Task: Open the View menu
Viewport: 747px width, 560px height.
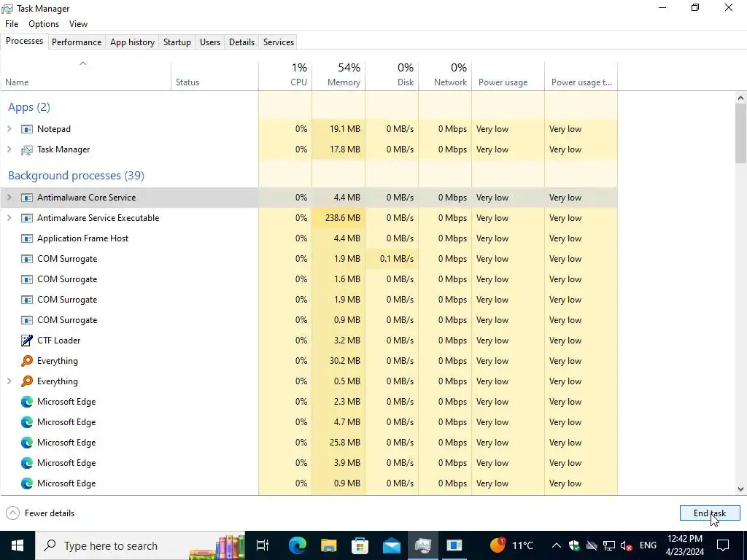Action: 78,24
